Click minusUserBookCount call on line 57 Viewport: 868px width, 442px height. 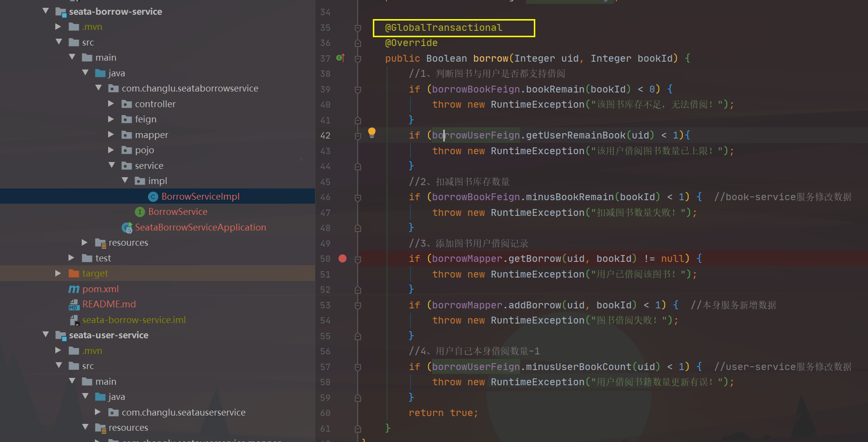[x=578, y=367]
